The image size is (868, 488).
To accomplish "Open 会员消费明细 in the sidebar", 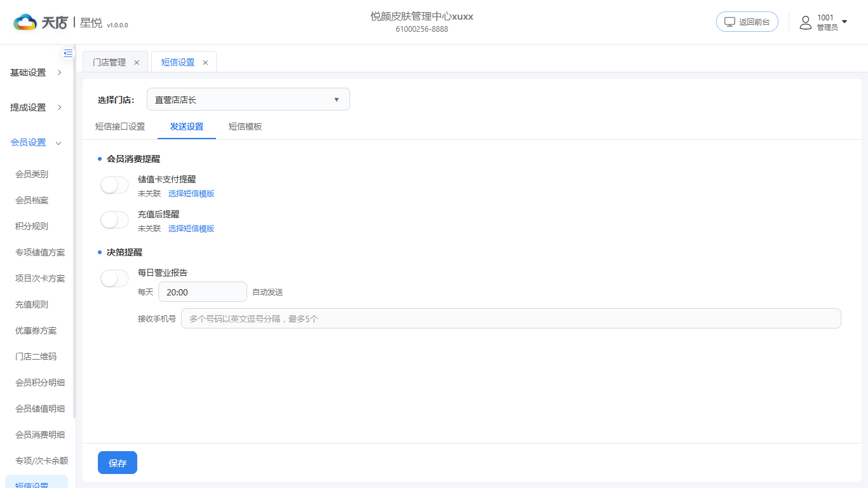I will pos(40,435).
